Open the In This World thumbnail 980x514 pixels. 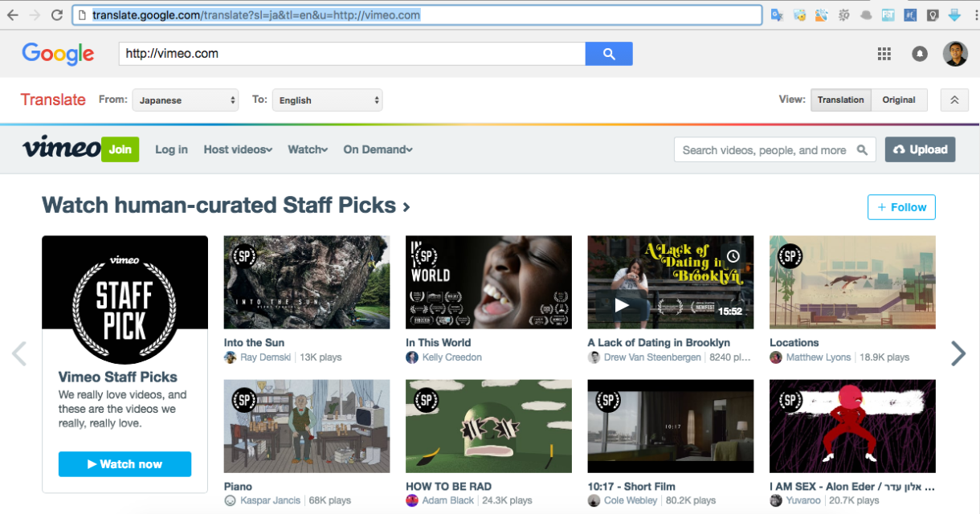[x=488, y=282]
